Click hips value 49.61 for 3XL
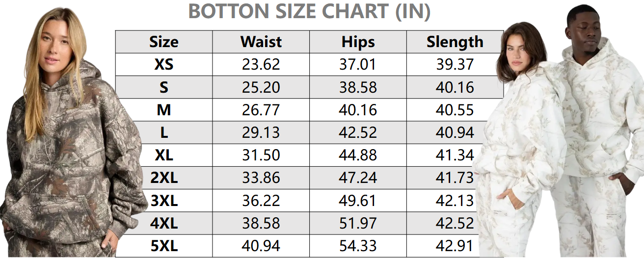 tap(358, 201)
